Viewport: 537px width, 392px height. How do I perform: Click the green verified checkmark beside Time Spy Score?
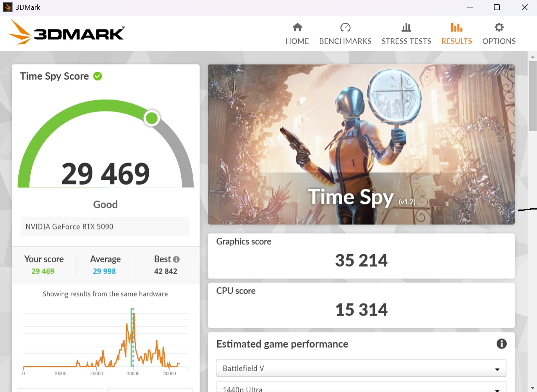[x=97, y=76]
